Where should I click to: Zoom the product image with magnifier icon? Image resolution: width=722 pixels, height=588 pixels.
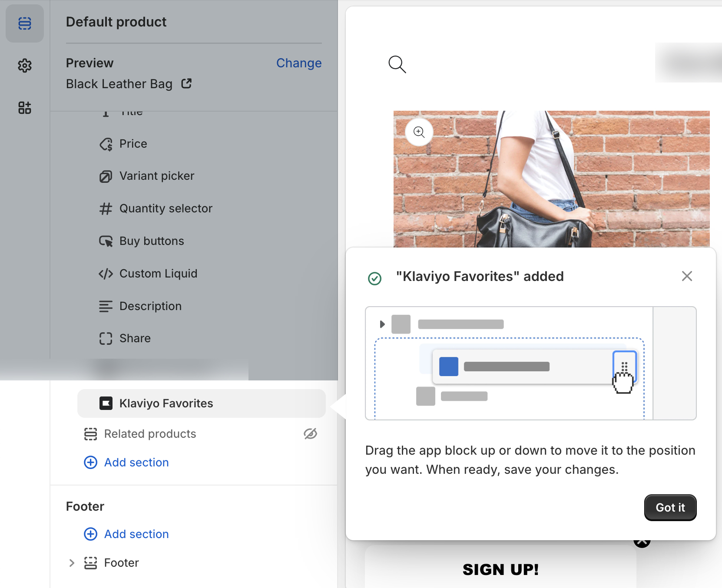coord(419,132)
